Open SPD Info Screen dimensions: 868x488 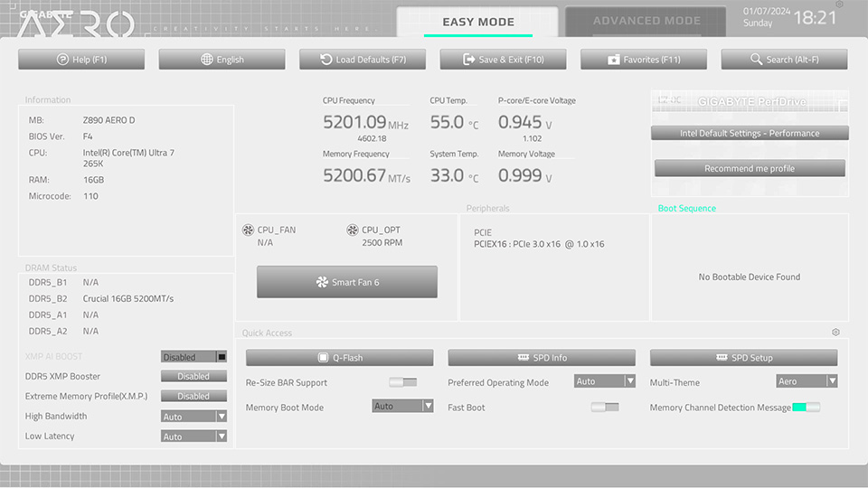coord(542,358)
